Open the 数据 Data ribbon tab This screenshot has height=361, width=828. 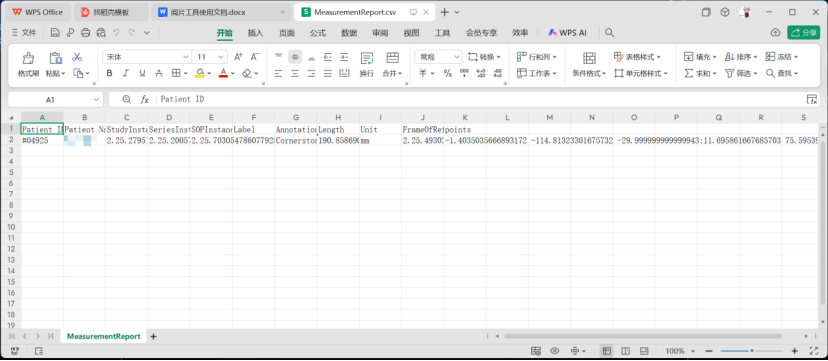point(349,33)
